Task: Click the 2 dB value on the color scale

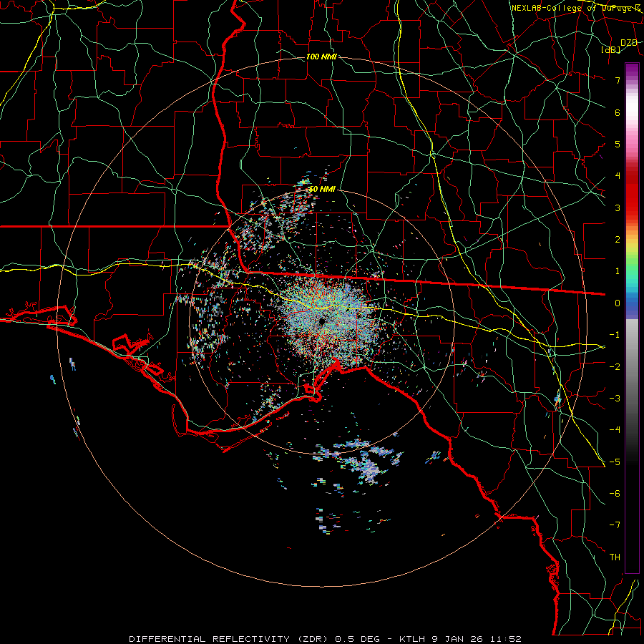Action: (618, 240)
